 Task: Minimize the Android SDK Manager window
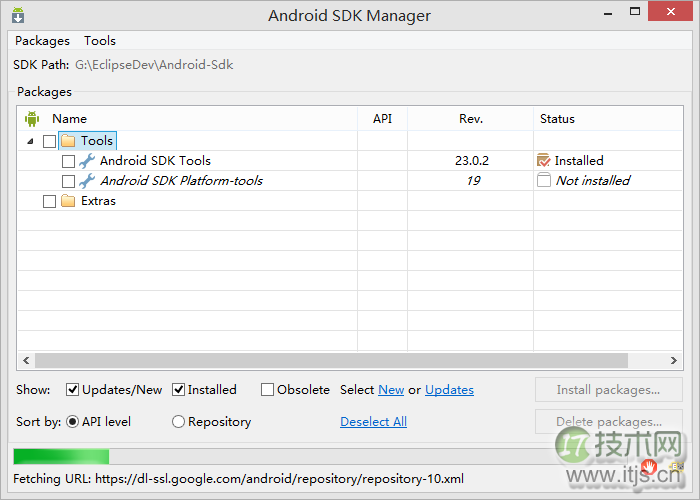coord(608,13)
